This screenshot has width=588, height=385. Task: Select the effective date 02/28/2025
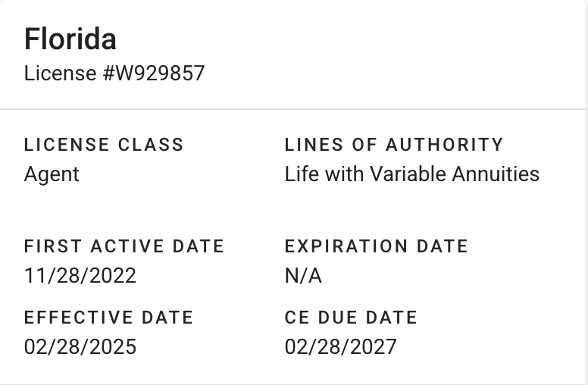(80, 347)
